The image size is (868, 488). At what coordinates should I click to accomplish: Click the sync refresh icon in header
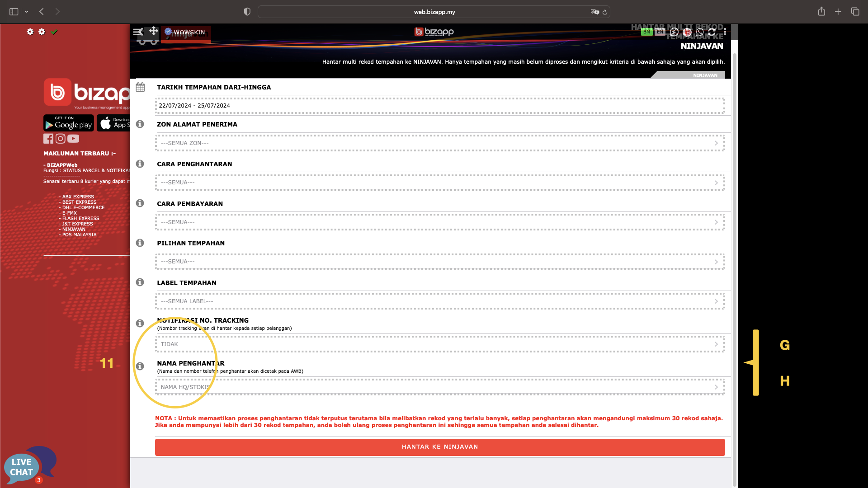(x=712, y=32)
